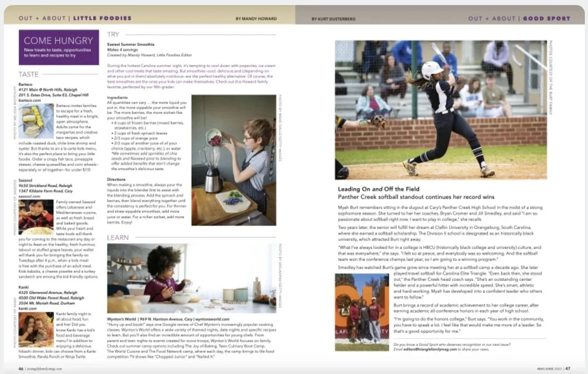This screenshot has width=588, height=374.
Task: Open the softball batter photo
Action: pyautogui.click(x=441, y=110)
